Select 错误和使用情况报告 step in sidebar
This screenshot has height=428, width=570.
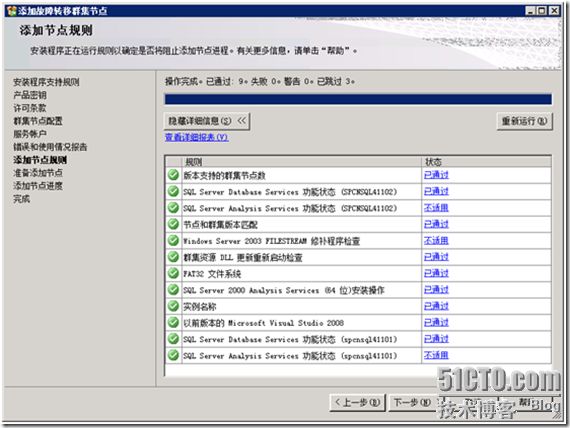tap(50, 147)
